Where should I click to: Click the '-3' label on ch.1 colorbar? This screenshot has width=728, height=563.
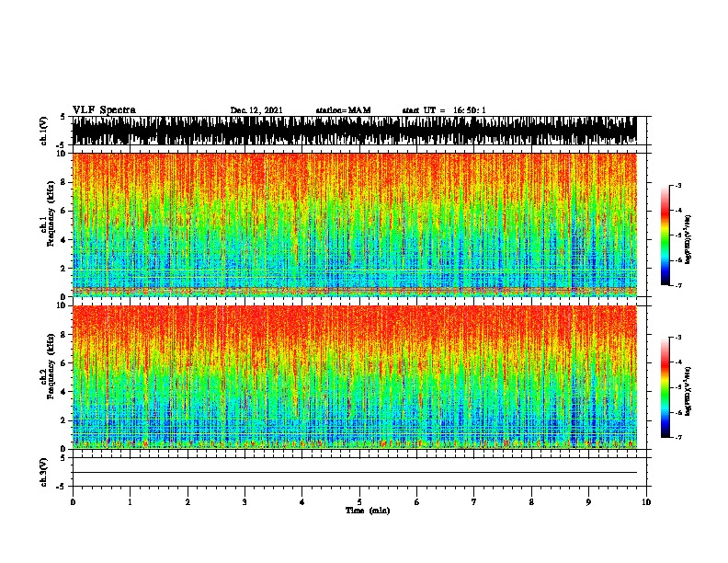point(678,185)
